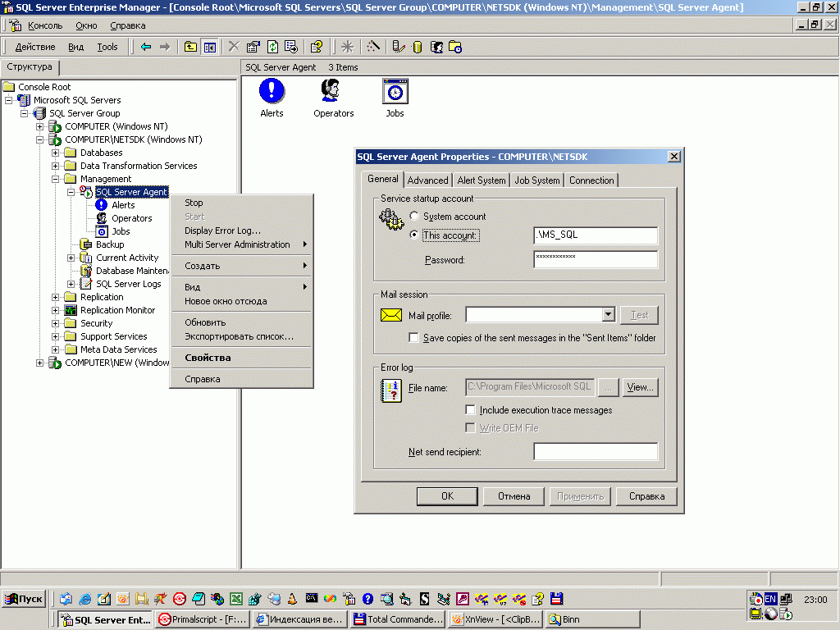The width and height of the screenshot is (840, 630).
Task: Expand the SQL Server Logs node
Action: point(71,284)
